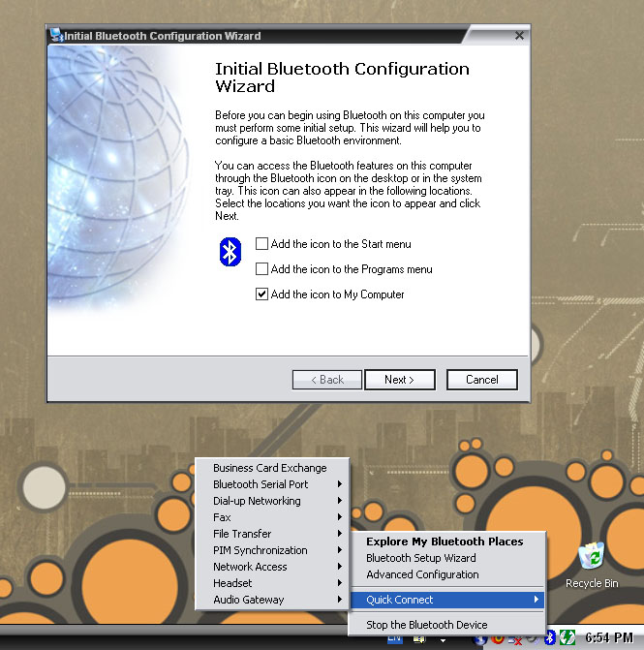Expand arrow beside Fax
Viewport: 644px width, 650px height.
click(x=340, y=517)
